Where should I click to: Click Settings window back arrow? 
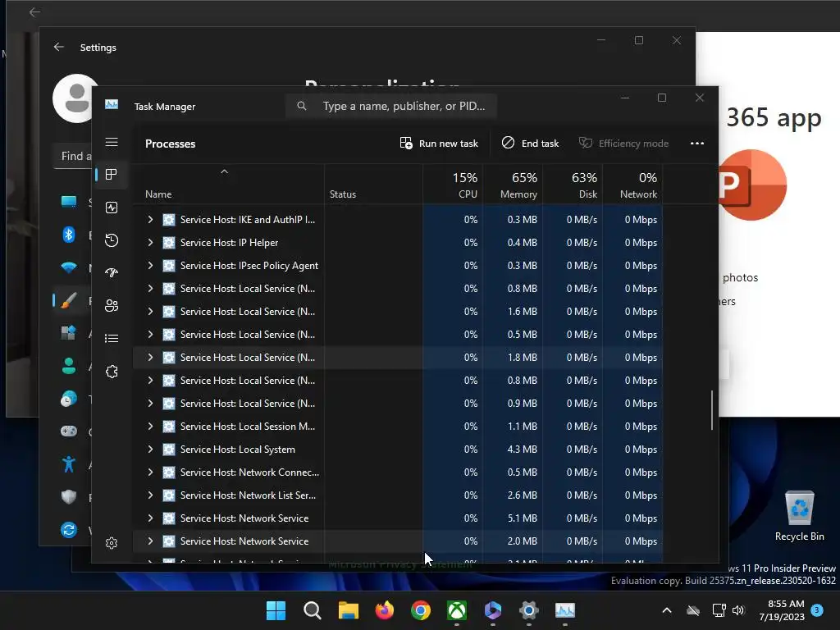pos(59,47)
